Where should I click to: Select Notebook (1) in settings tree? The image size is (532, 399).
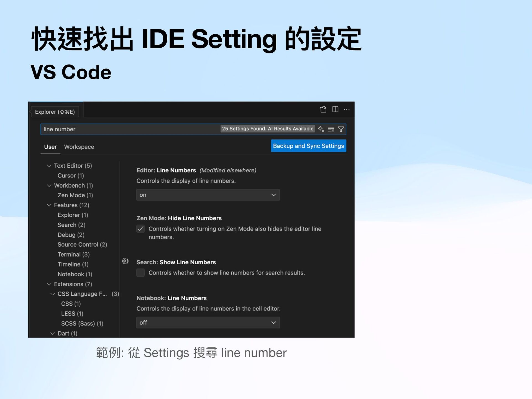[75, 274]
